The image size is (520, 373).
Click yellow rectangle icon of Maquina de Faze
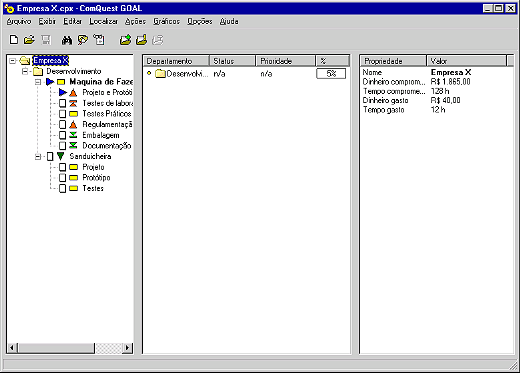pyautogui.click(x=61, y=82)
